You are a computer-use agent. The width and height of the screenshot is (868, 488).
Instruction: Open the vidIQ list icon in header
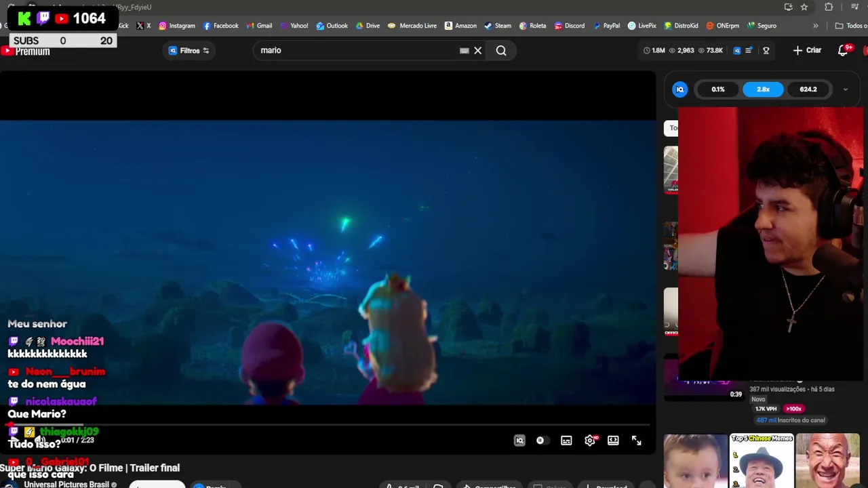[749, 50]
